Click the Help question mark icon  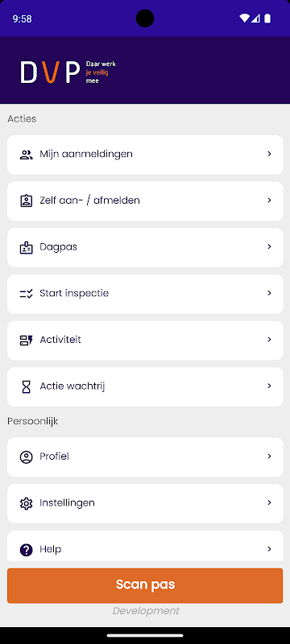tap(27, 550)
